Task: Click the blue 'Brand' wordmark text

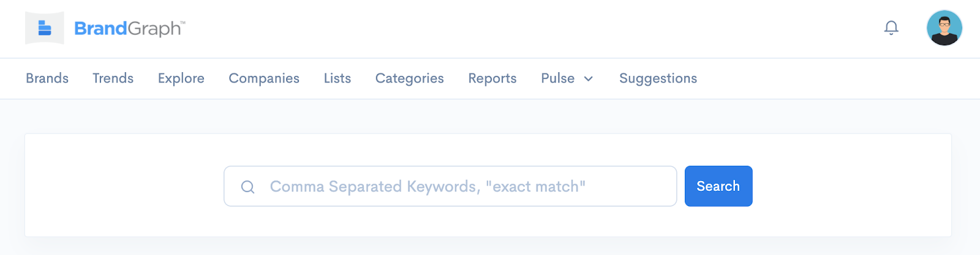Action: pyautogui.click(x=100, y=28)
